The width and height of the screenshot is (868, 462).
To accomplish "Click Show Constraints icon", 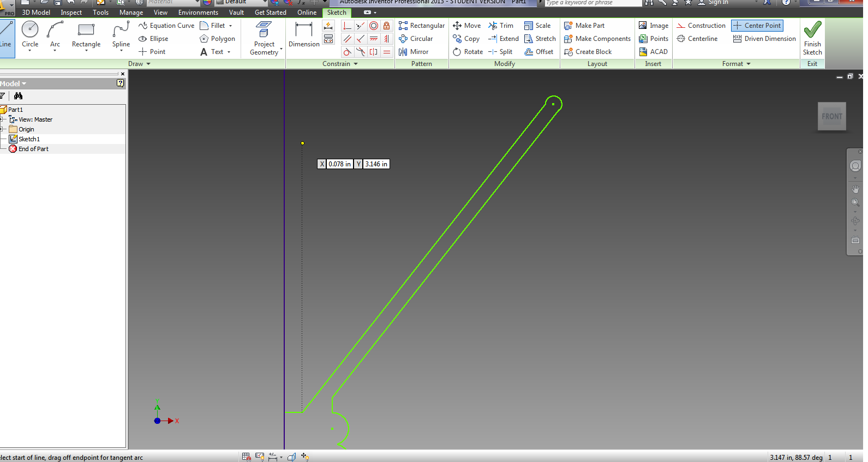I will click(x=328, y=39).
